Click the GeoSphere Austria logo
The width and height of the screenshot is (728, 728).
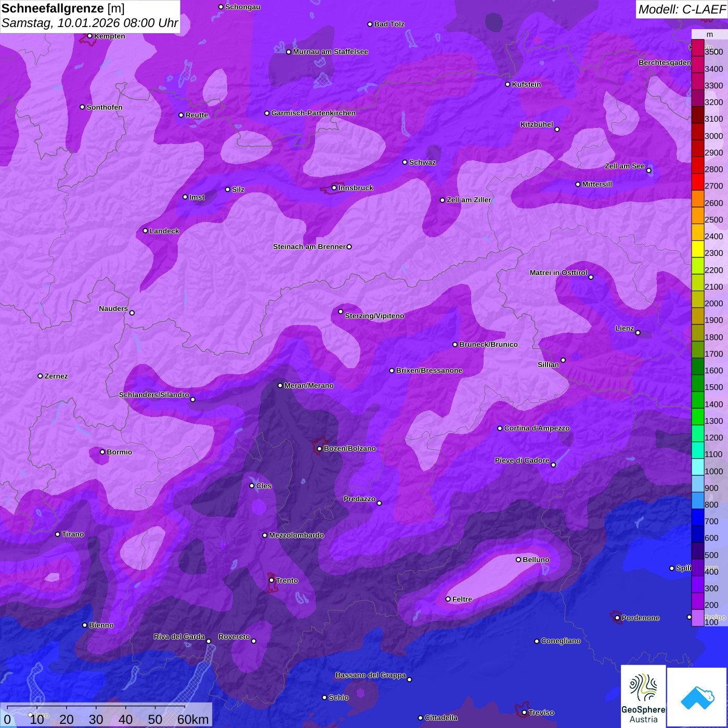coord(643,696)
